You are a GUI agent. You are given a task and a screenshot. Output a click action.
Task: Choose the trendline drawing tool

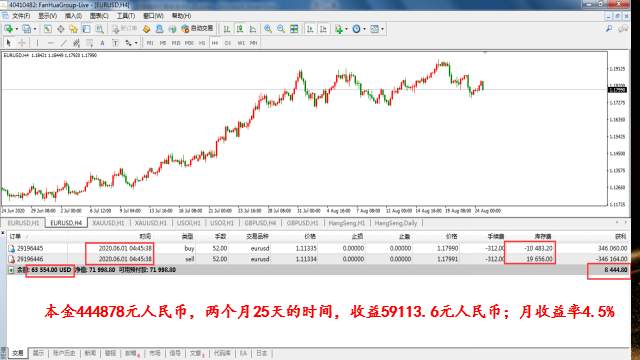coord(63,43)
